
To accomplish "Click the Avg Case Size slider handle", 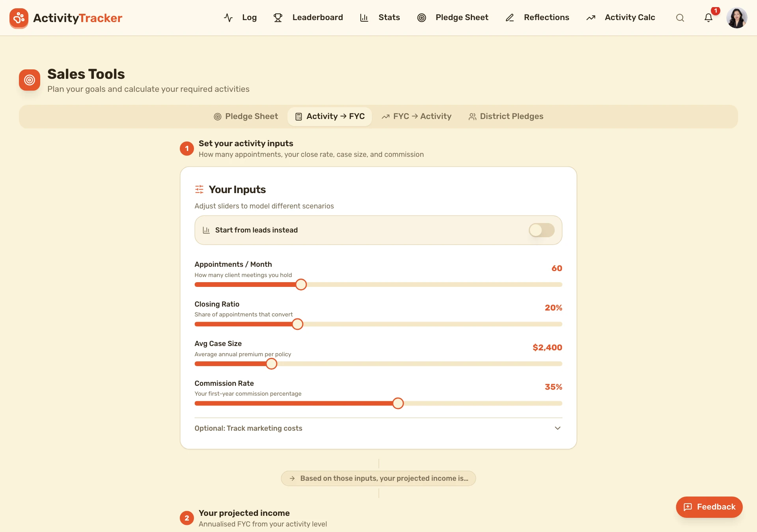I will pyautogui.click(x=271, y=364).
